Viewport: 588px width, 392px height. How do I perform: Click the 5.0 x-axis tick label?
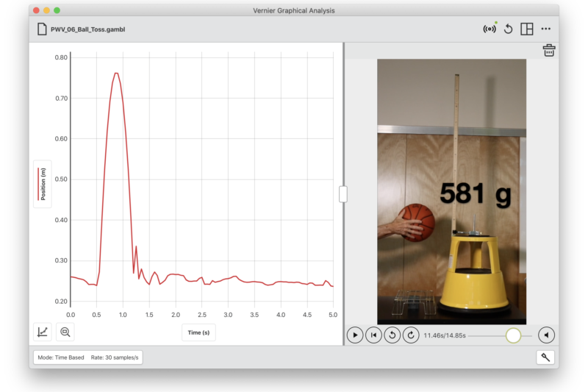[333, 315]
